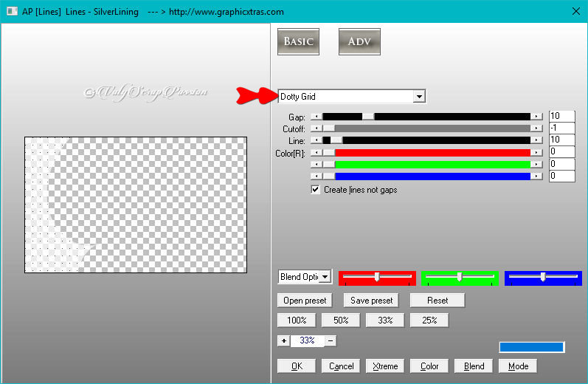Click the Gap slider right arrow
Screen dimensions: 588x384
click(x=537, y=117)
